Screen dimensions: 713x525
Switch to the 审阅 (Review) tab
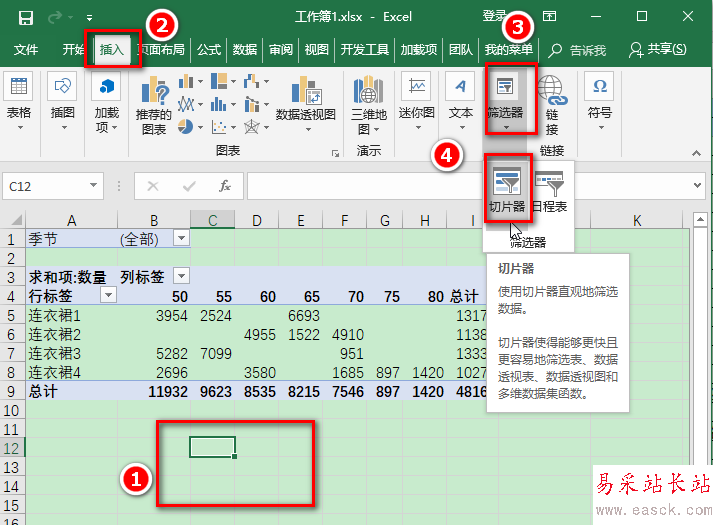coord(281,50)
